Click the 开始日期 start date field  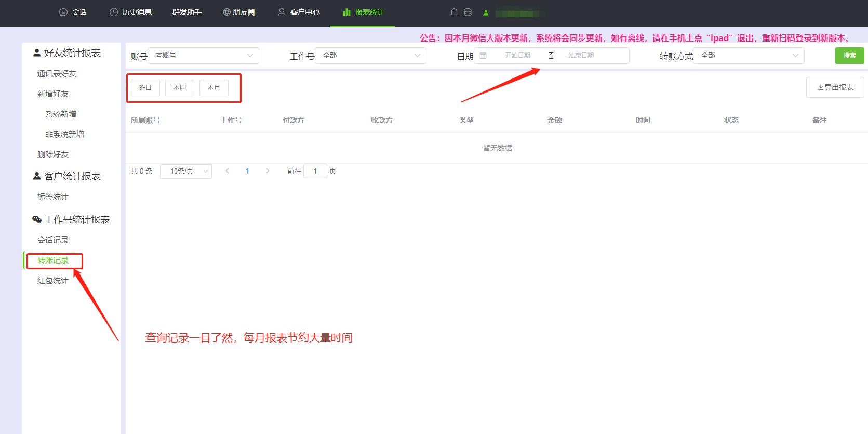(x=517, y=56)
